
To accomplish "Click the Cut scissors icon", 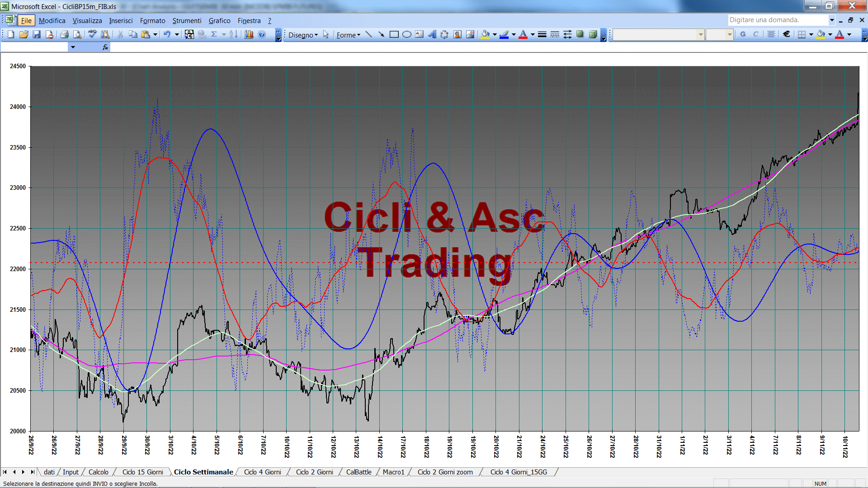I will click(x=120, y=34).
